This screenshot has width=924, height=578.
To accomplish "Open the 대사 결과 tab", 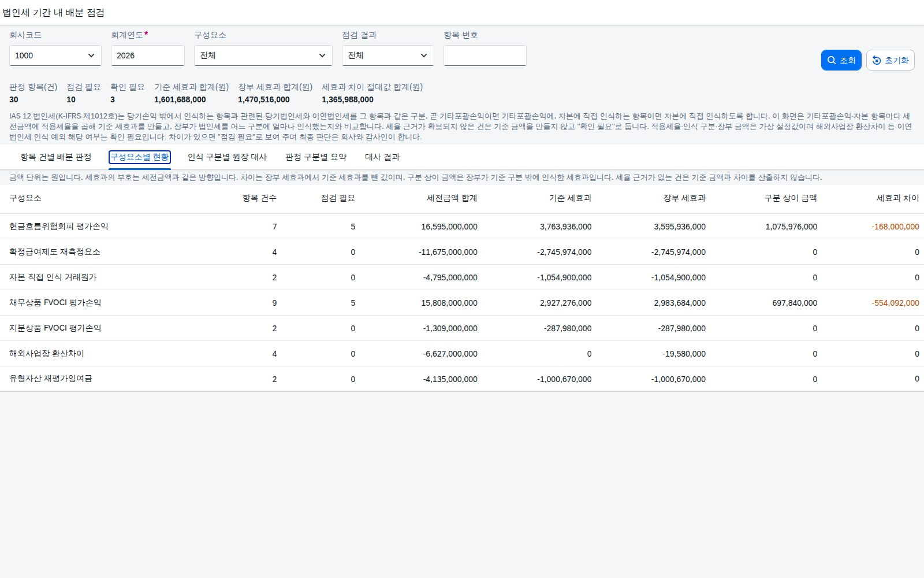I will click(382, 157).
